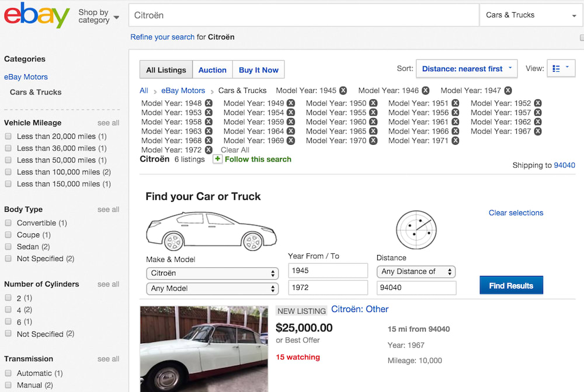Open the Citroën: Other listing title
Screen dimensions: 584x392
360,309
